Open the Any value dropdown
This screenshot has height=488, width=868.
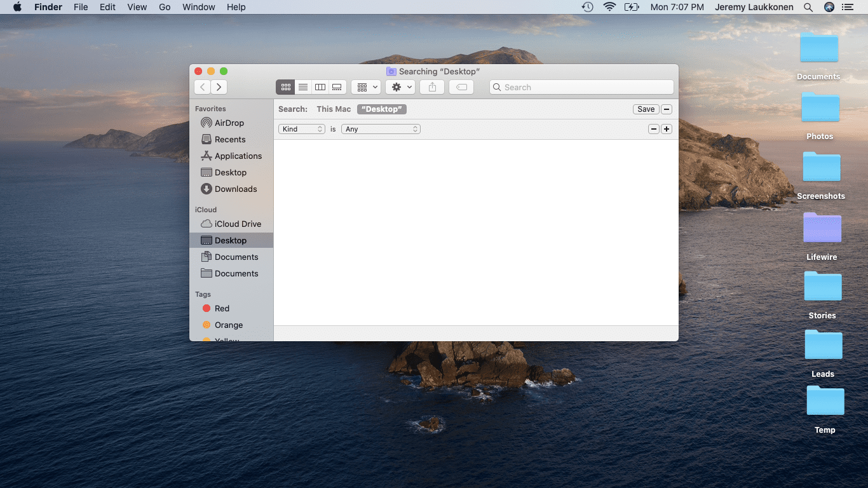tap(381, 129)
